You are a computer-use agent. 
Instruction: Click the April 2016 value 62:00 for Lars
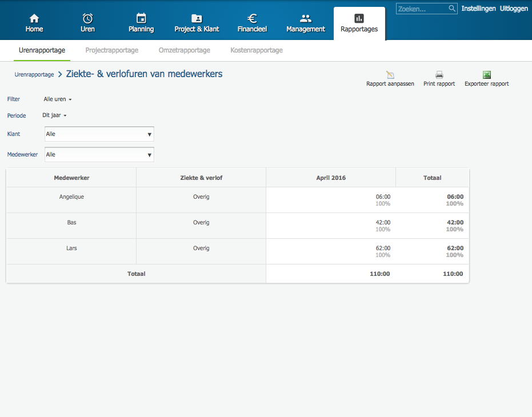click(x=383, y=248)
